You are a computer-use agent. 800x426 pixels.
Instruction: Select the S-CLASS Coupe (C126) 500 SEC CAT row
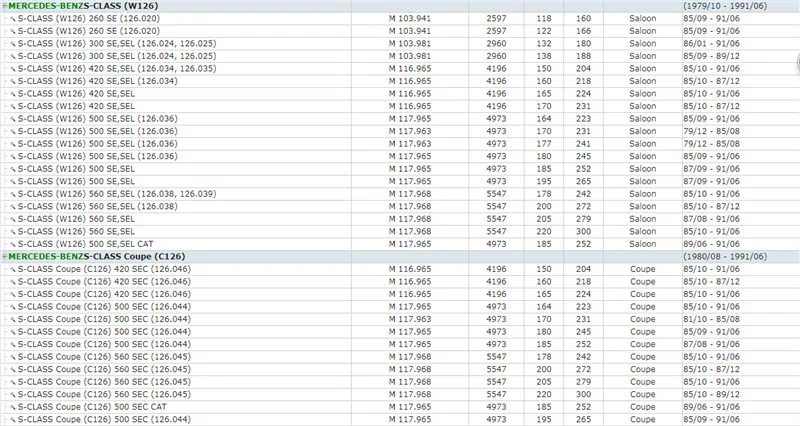tap(400, 407)
